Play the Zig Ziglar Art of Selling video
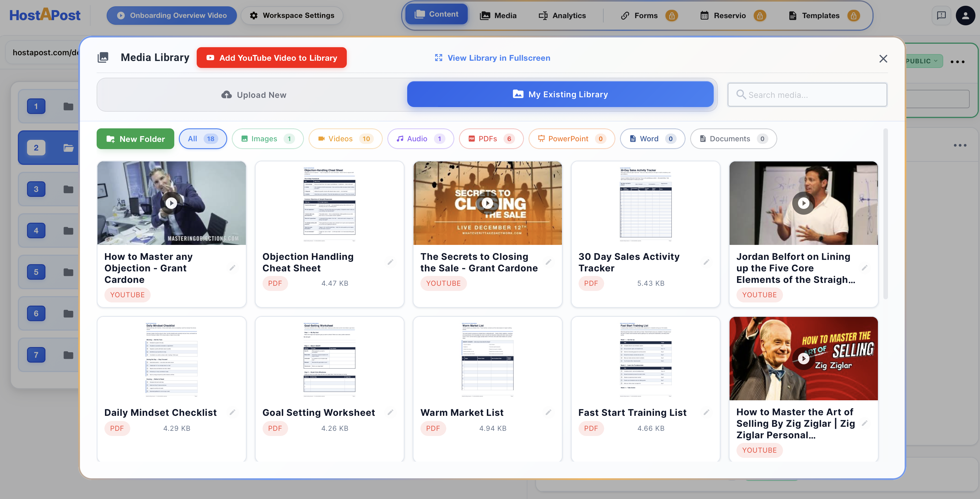This screenshot has width=980, height=499. coord(803,358)
